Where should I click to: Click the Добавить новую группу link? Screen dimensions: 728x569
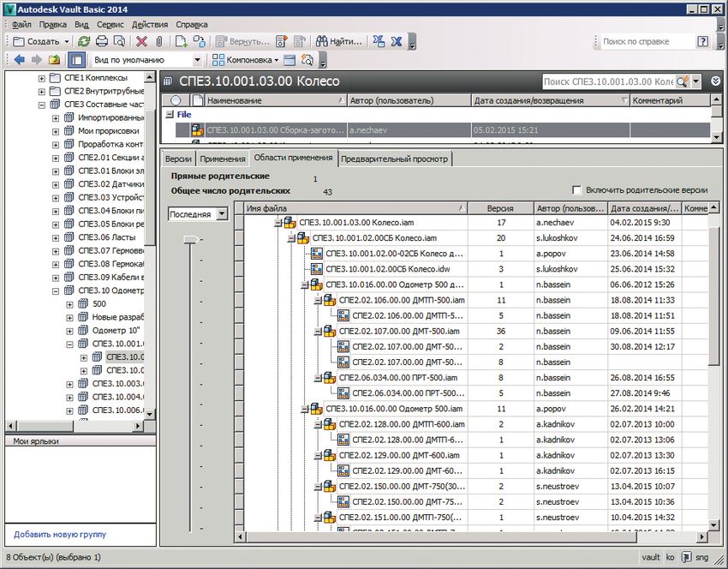pyautogui.click(x=60, y=535)
